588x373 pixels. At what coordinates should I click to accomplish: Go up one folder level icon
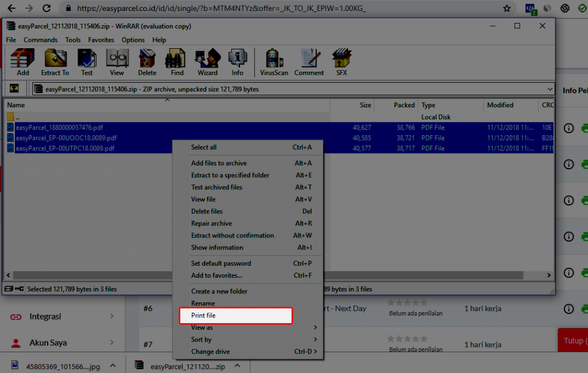coord(14,89)
